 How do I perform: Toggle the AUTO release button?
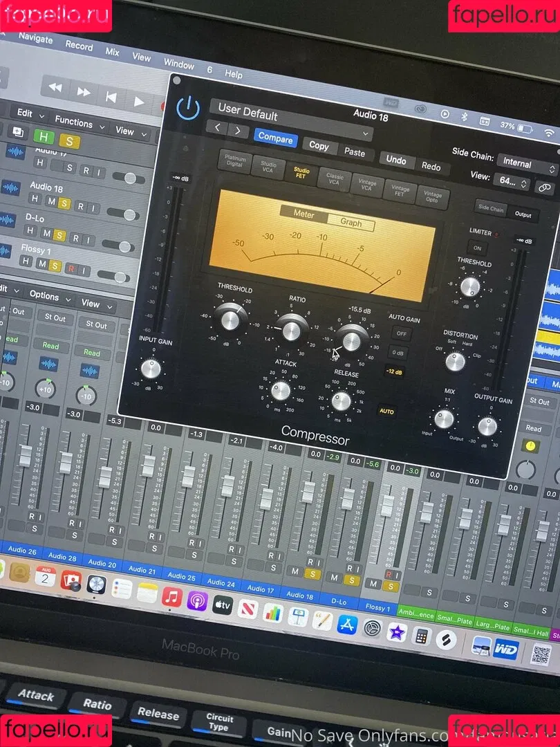(x=386, y=411)
